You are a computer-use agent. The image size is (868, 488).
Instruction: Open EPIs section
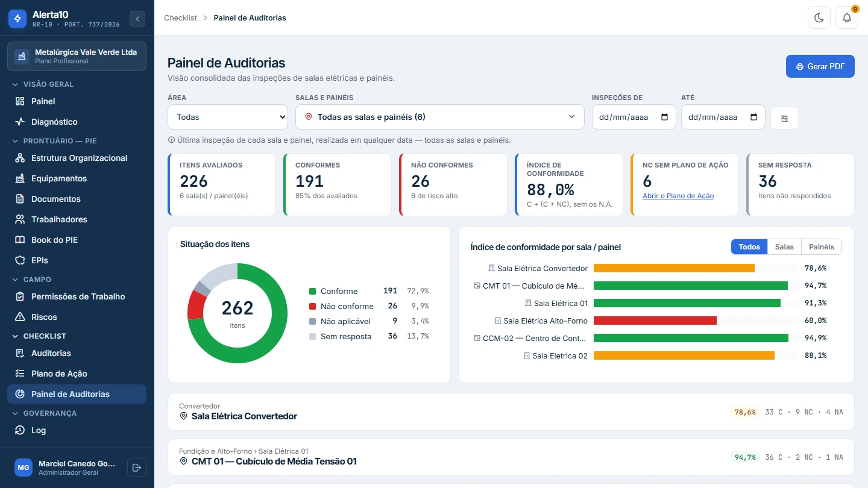point(77,260)
